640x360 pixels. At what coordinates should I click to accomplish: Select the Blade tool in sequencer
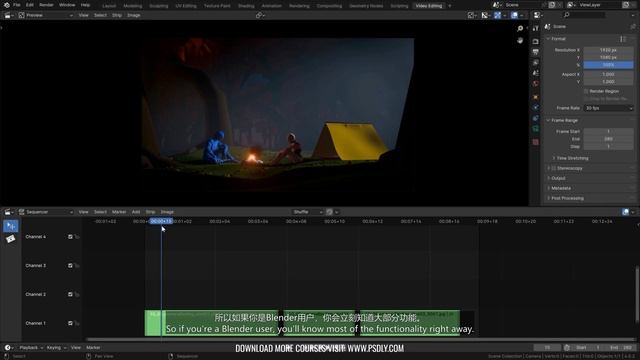click(11, 239)
